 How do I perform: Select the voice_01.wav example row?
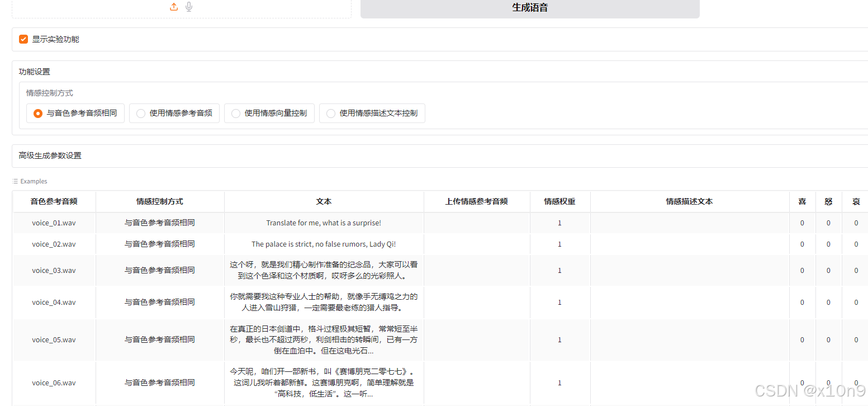click(x=324, y=223)
